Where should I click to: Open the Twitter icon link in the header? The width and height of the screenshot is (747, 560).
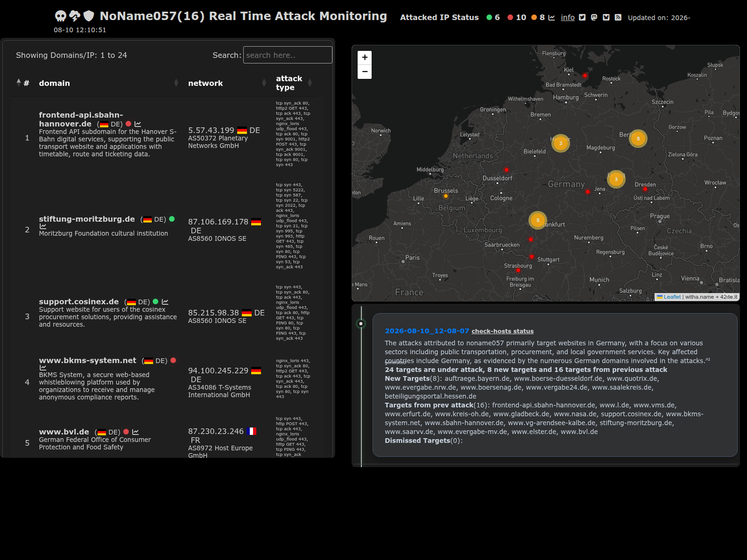coord(582,18)
